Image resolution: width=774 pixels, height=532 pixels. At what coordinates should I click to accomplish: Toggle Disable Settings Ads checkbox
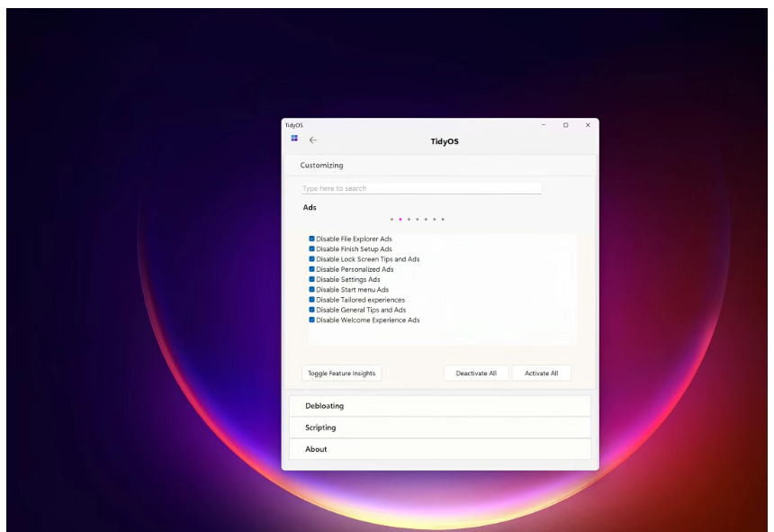(x=311, y=279)
